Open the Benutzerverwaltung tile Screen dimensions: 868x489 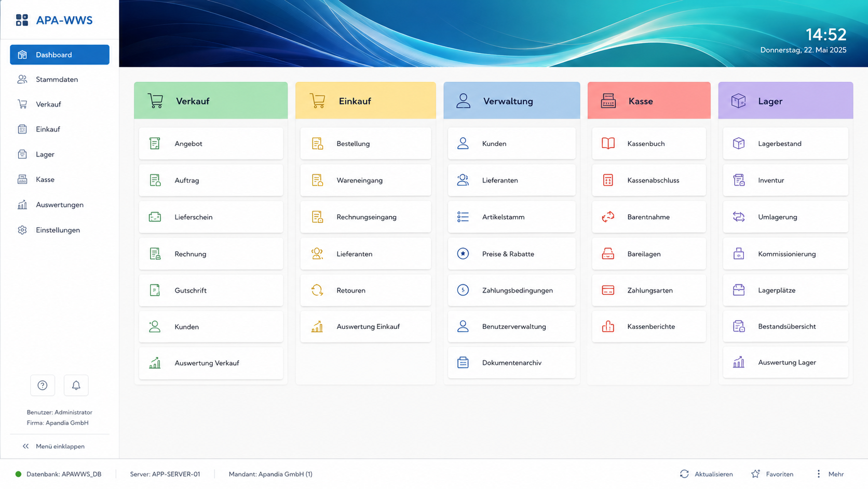click(x=511, y=326)
